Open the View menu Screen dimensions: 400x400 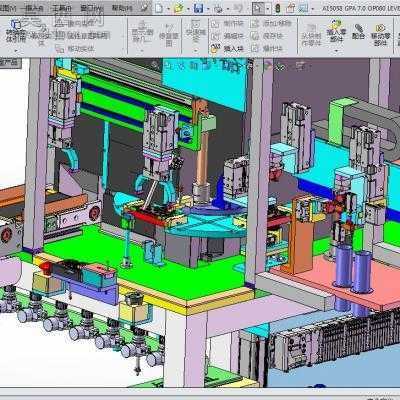pos(7,9)
